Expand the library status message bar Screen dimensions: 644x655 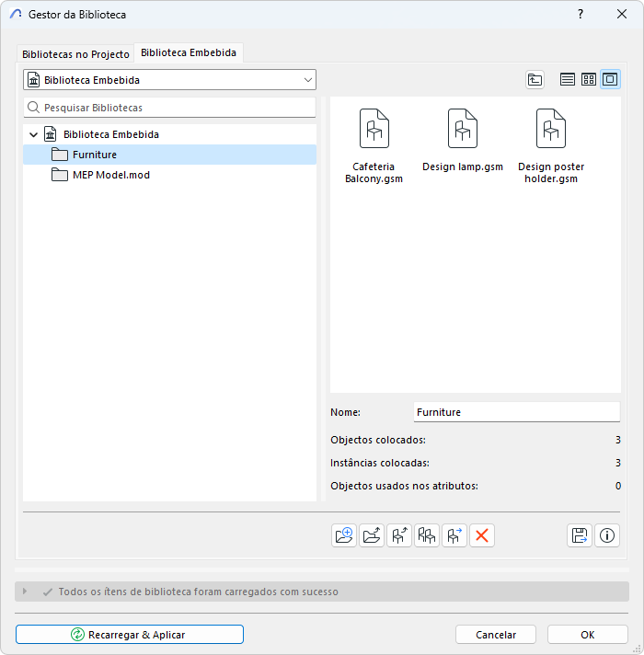(x=25, y=592)
